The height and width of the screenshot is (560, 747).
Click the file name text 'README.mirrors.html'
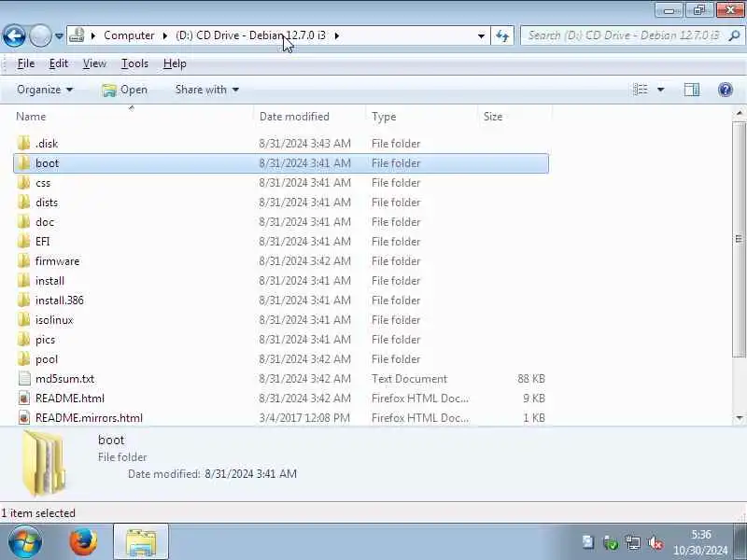click(x=89, y=418)
